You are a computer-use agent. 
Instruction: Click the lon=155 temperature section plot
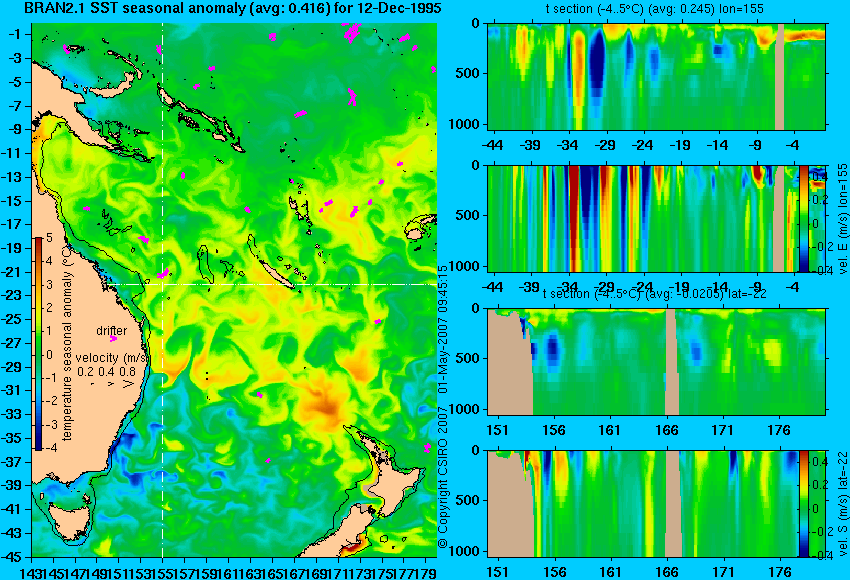[656, 76]
